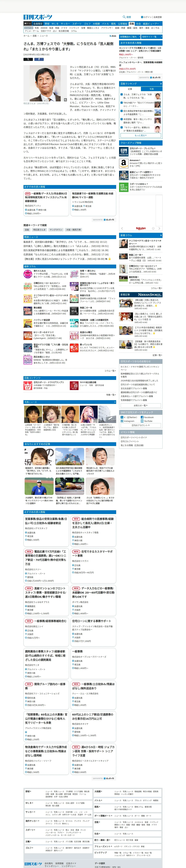Share article via X button
186x868 pixels.
[28, 59]
